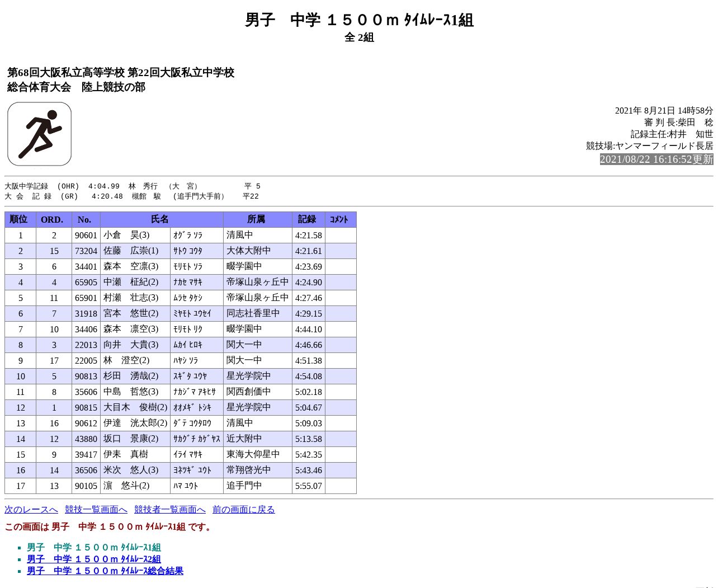Click the record time 4:29.15
The image size is (718, 588).
(x=309, y=314)
